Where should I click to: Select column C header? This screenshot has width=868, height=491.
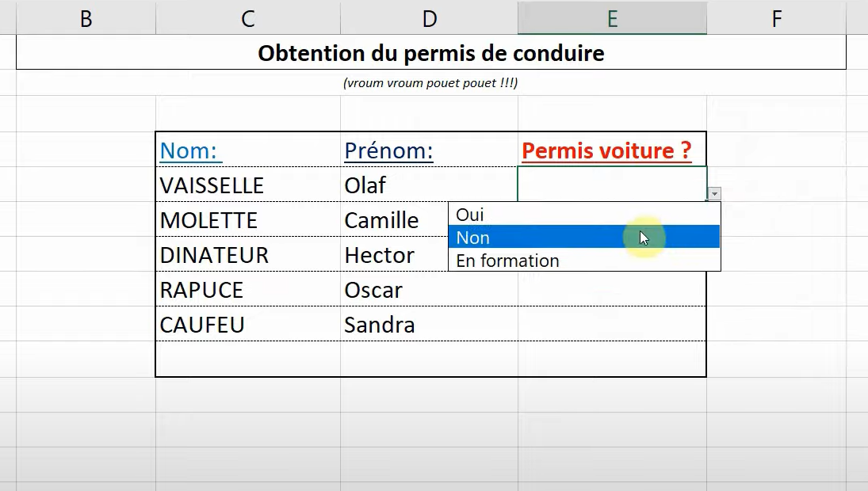click(248, 19)
